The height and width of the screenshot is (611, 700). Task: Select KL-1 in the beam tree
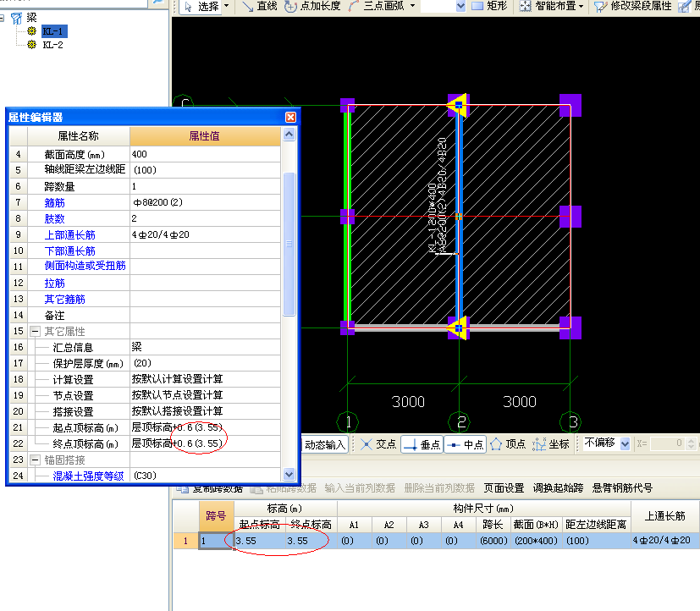pyautogui.click(x=54, y=31)
